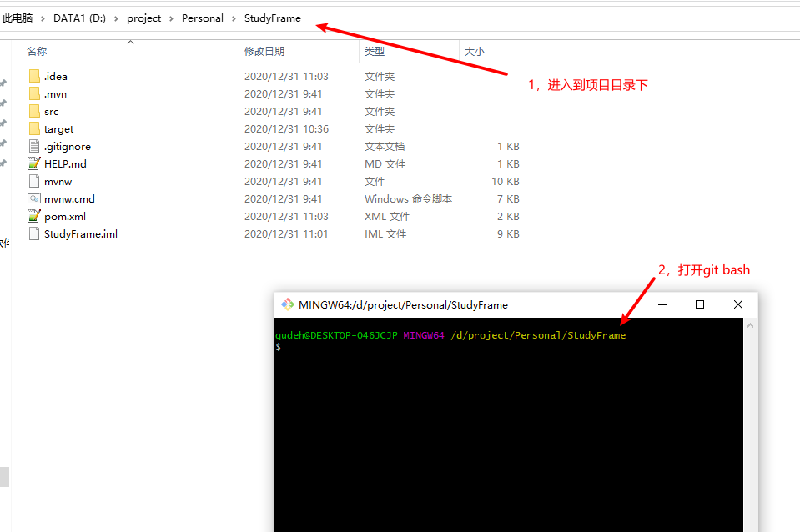800x532 pixels.
Task: Click the MINGW64 title bar text
Action: tap(403, 305)
